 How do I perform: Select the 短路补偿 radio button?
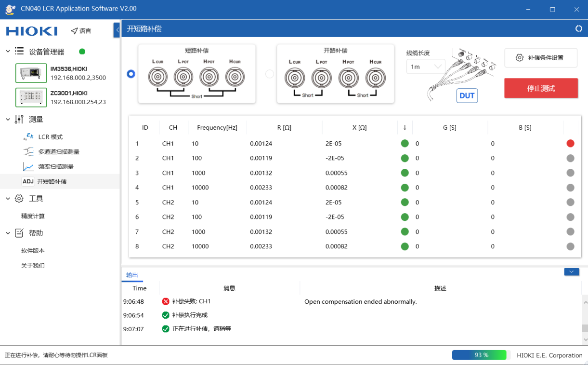pyautogui.click(x=131, y=74)
